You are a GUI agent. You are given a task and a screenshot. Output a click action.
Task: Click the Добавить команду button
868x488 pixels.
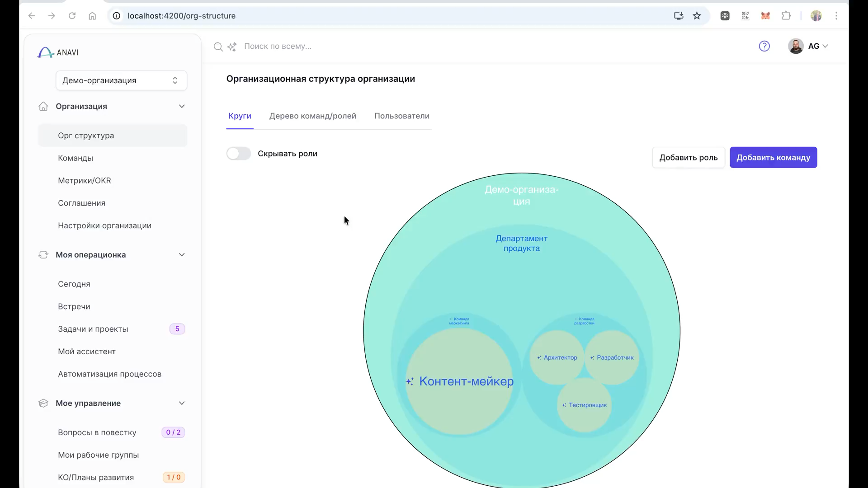[x=773, y=158]
